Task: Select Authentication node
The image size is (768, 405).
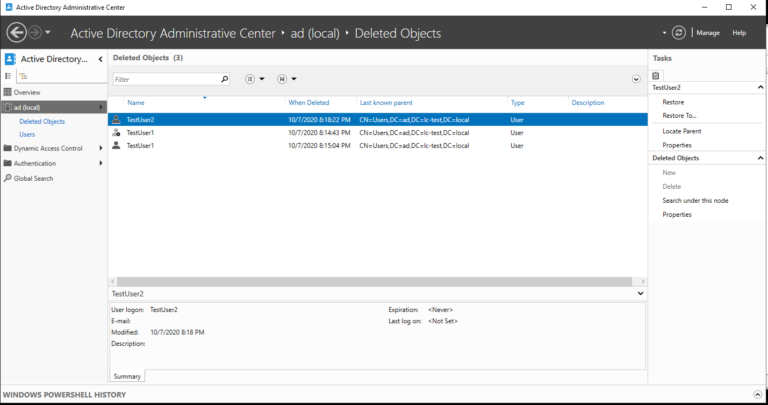Action: [35, 163]
